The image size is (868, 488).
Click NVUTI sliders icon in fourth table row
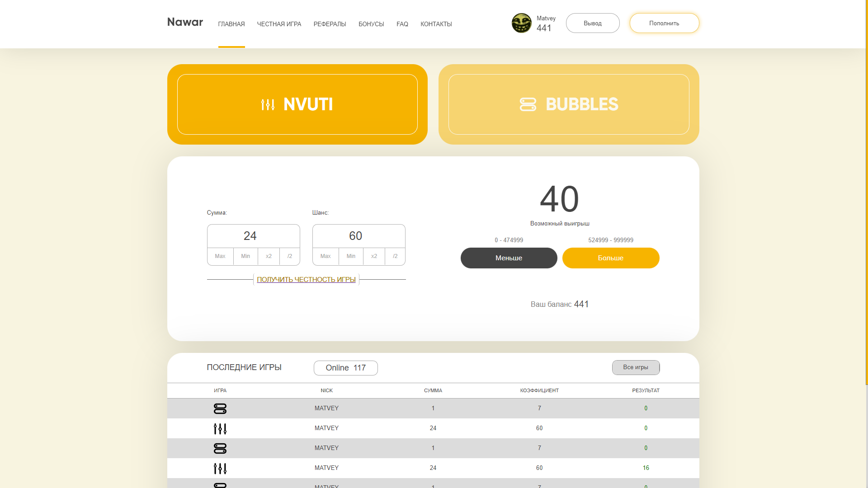pos(220,468)
